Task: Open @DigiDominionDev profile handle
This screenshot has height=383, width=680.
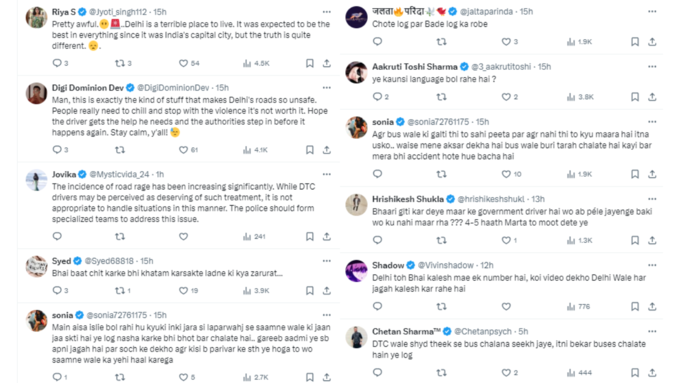Action: 173,88
